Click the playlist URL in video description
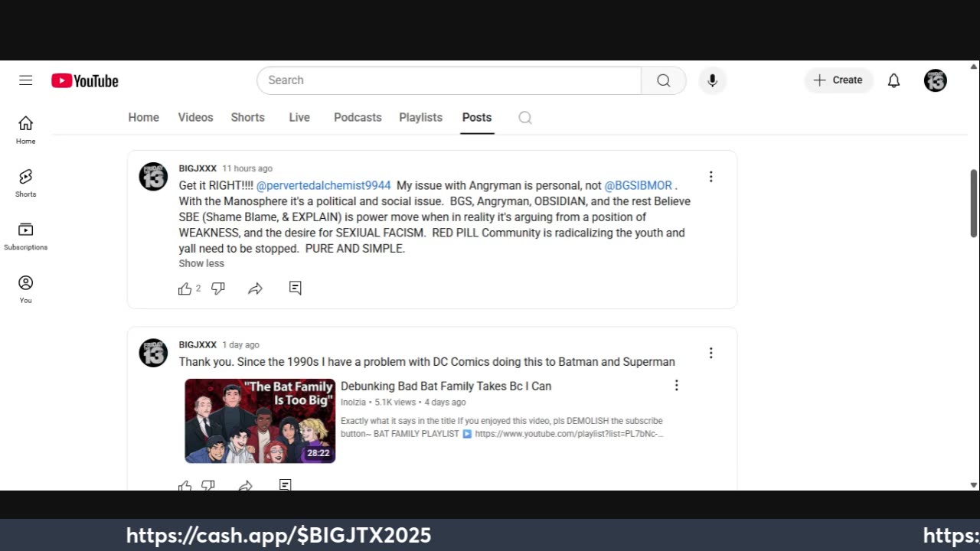 [569, 434]
